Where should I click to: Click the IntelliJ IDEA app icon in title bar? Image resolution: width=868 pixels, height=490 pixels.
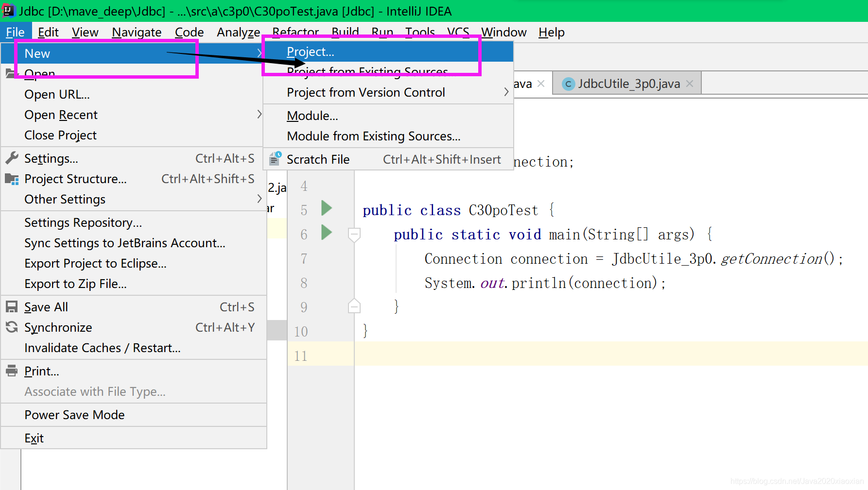coord(8,10)
